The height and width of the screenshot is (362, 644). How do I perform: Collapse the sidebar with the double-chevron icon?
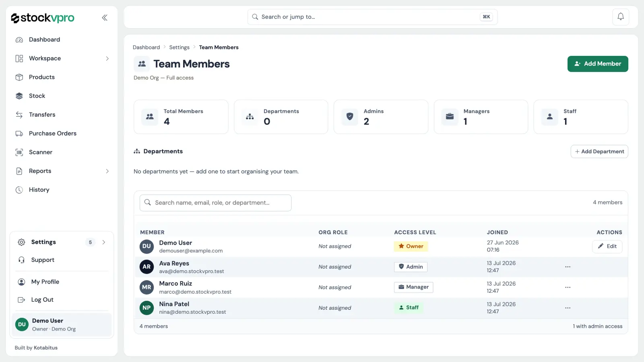click(x=105, y=18)
